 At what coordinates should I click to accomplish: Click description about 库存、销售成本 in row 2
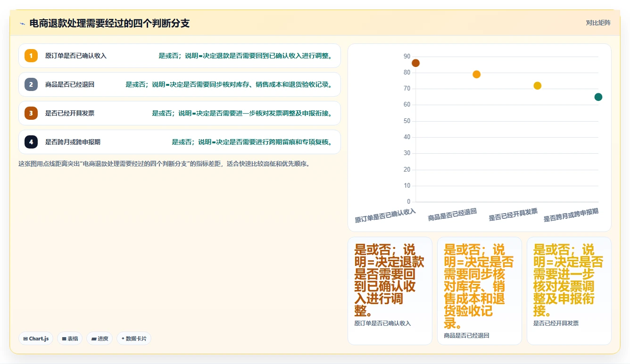[230, 84]
